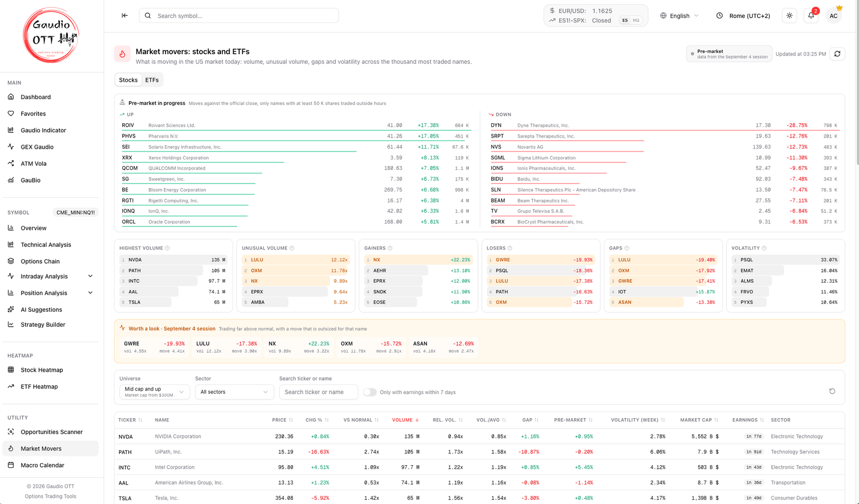Open GauBio page

[x=51, y=180]
